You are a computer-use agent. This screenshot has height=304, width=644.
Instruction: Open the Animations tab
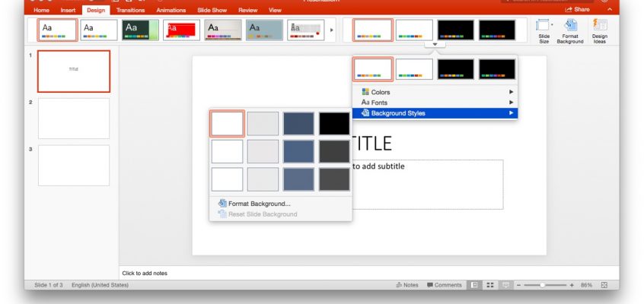171,10
